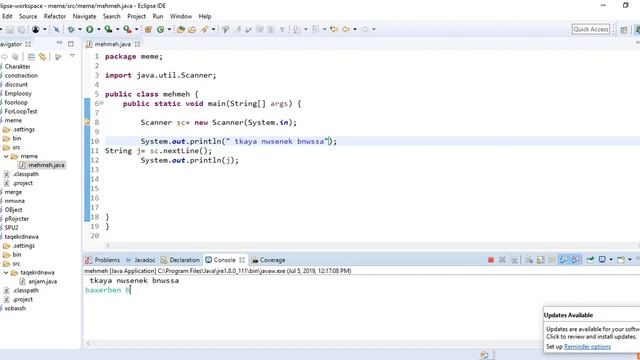Click the Updates Available notification
The height and width of the screenshot is (360, 640).
(x=591, y=329)
